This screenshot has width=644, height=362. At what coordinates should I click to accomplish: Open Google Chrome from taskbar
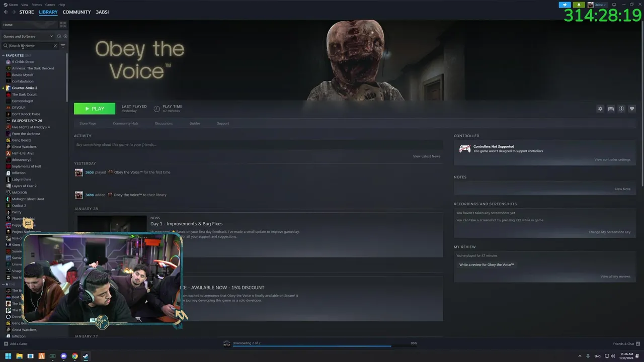point(74,356)
